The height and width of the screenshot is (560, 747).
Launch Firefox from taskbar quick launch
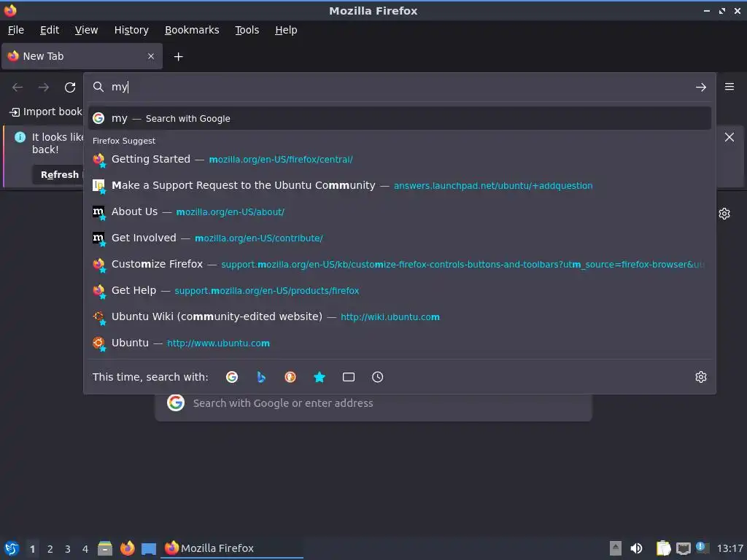[127, 548]
